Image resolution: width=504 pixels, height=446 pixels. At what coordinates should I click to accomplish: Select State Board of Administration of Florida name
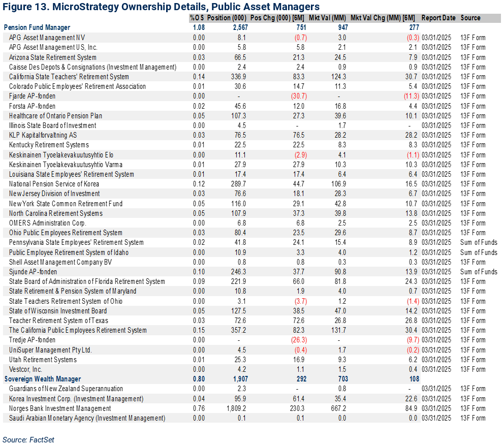pos(87,281)
